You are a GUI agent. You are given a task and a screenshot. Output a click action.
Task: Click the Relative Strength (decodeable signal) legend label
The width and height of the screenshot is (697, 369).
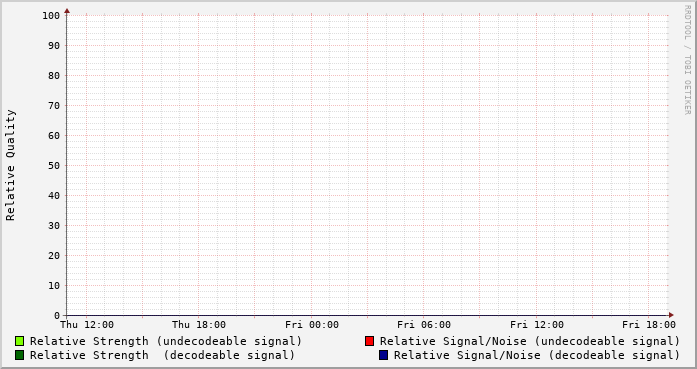pyautogui.click(x=162, y=356)
